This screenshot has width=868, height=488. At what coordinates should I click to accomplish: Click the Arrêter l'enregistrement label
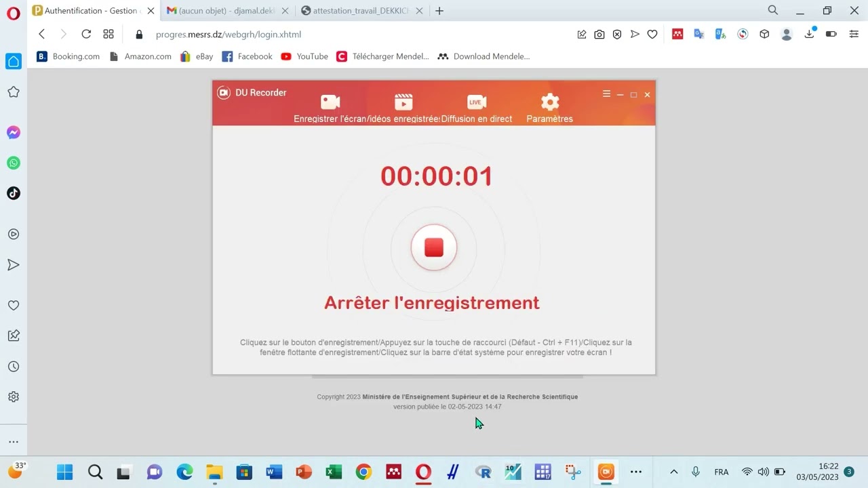(432, 303)
